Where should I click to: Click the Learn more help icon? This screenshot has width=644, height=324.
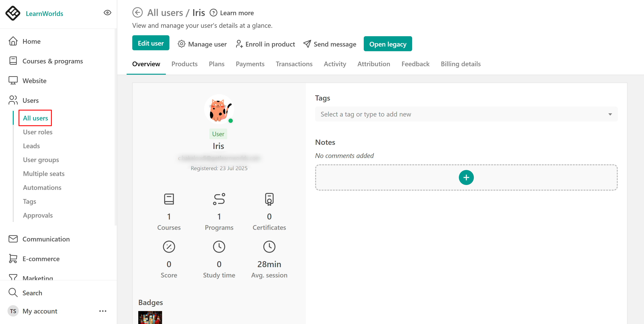213,13
